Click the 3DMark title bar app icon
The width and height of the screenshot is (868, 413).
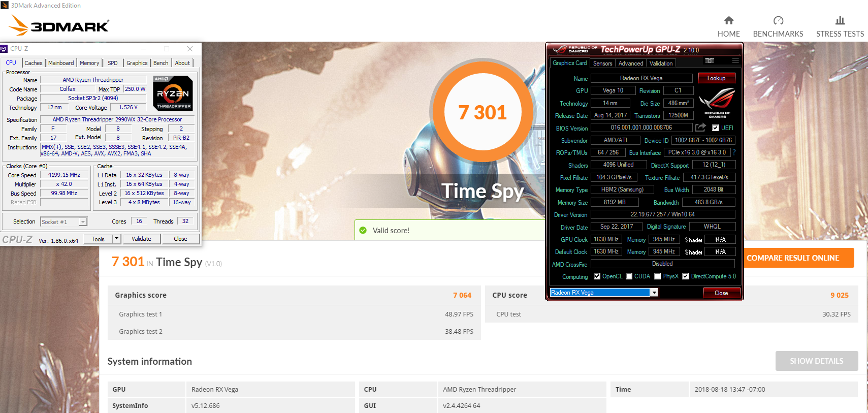coord(5,5)
